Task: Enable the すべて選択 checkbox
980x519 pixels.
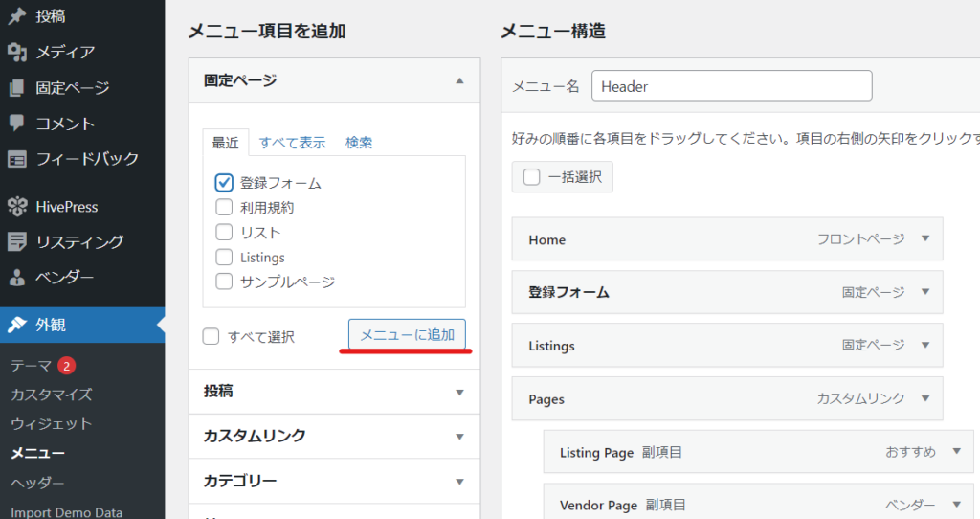Action: click(x=212, y=336)
